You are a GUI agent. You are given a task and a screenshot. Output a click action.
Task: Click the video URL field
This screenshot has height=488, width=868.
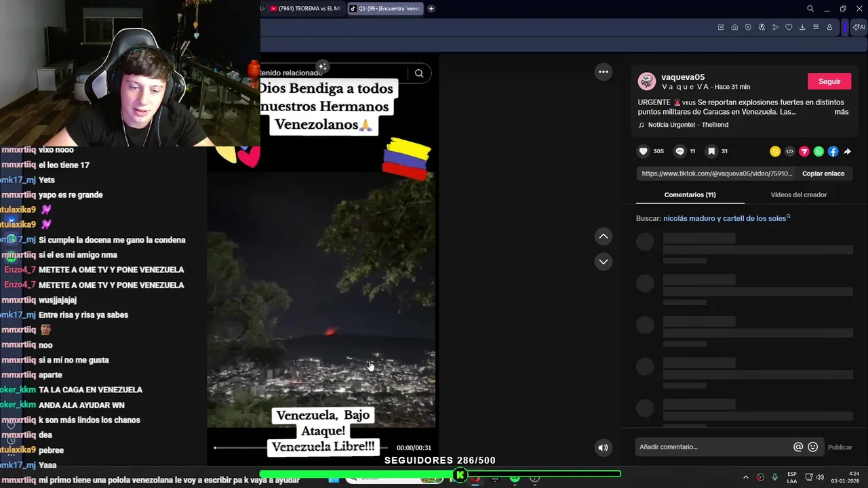point(717,174)
